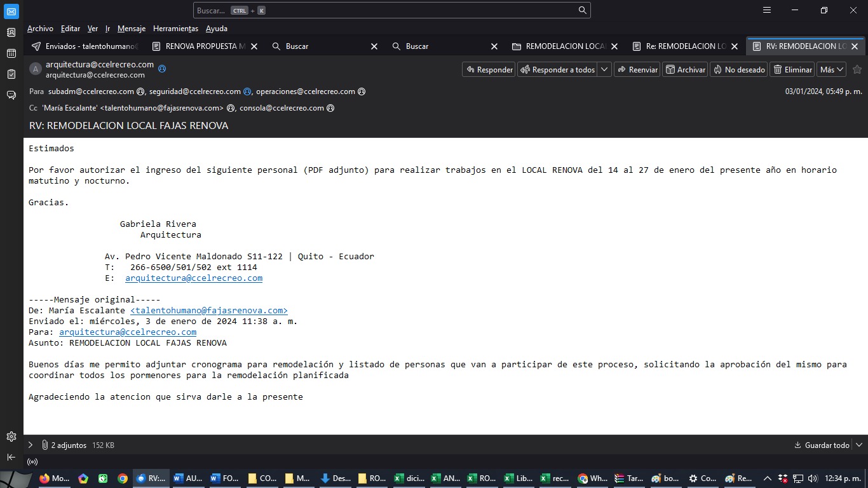The height and width of the screenshot is (488, 868).
Task: Open the Address Book sidebar icon
Action: click(11, 32)
